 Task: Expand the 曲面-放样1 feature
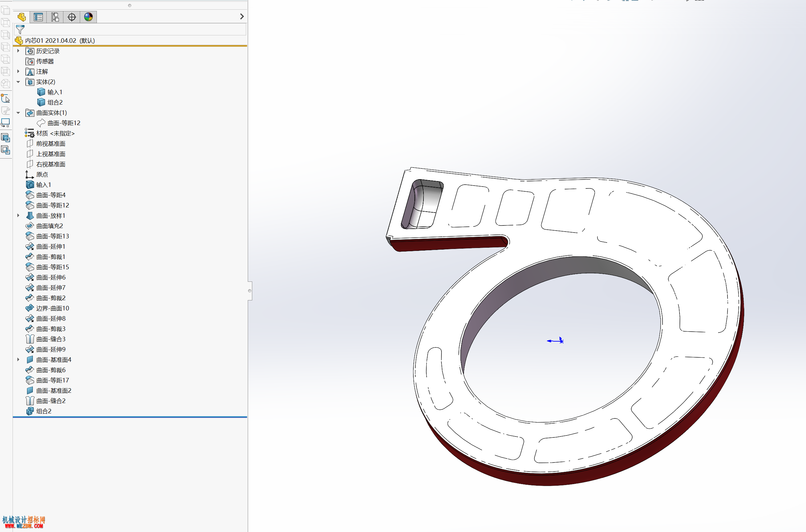pos(18,216)
